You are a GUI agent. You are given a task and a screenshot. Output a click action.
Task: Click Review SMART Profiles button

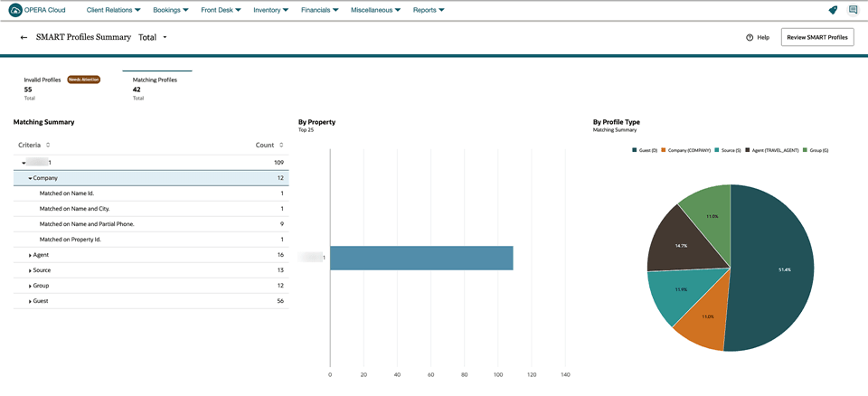pyautogui.click(x=817, y=38)
